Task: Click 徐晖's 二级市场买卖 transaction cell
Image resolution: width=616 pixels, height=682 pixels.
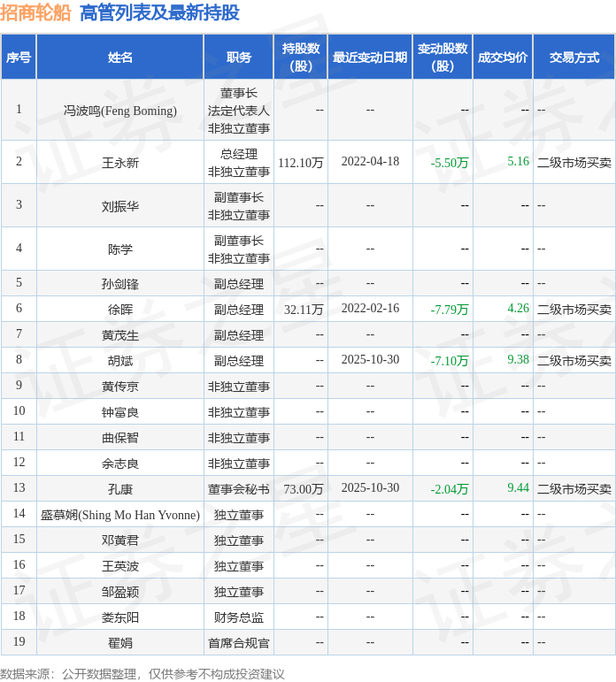Action: coord(574,310)
